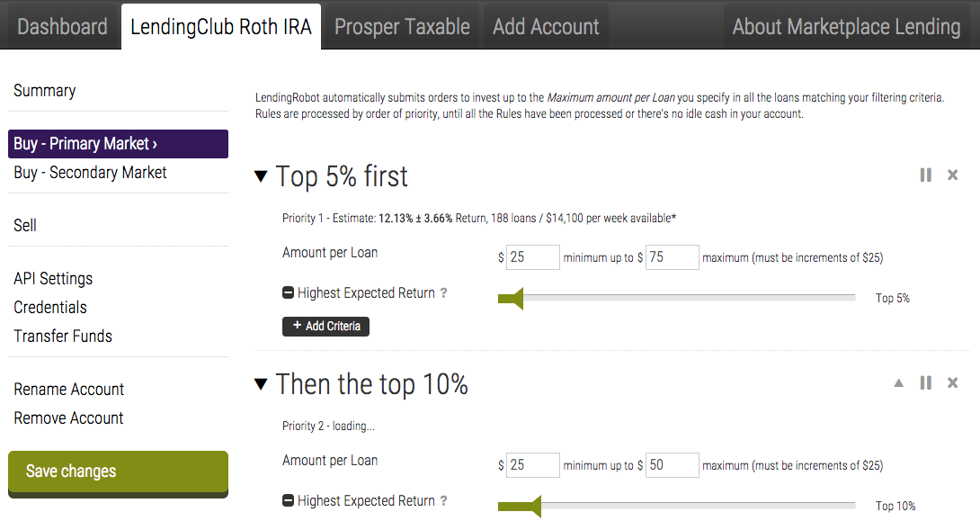Pause the "Top 5% first" rule

(926, 175)
